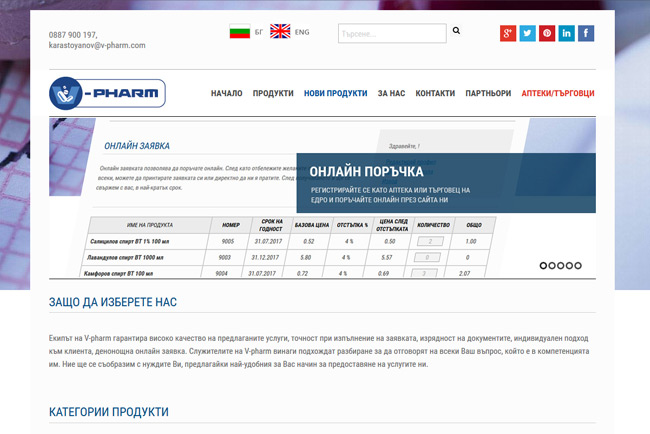Click the ОНЛАЙН ПОРЪЧКА banner heading
This screenshot has height=434, width=650.
[x=366, y=172]
